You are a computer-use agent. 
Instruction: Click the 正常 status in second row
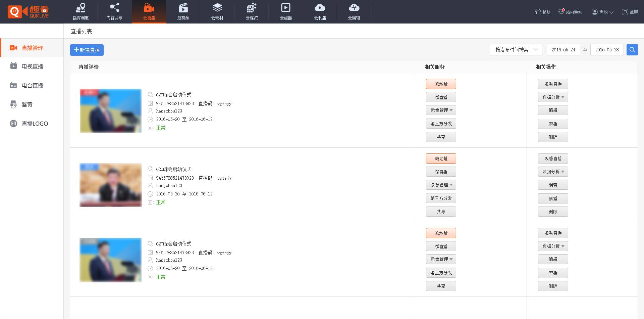point(161,202)
